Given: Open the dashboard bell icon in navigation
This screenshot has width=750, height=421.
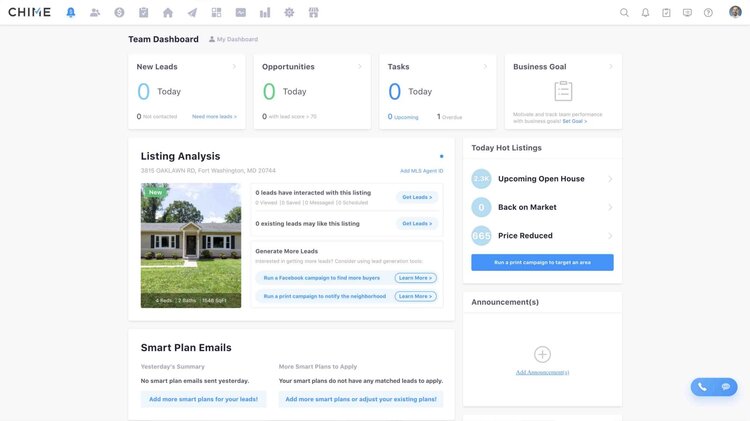Looking at the screenshot, I should (x=71, y=12).
